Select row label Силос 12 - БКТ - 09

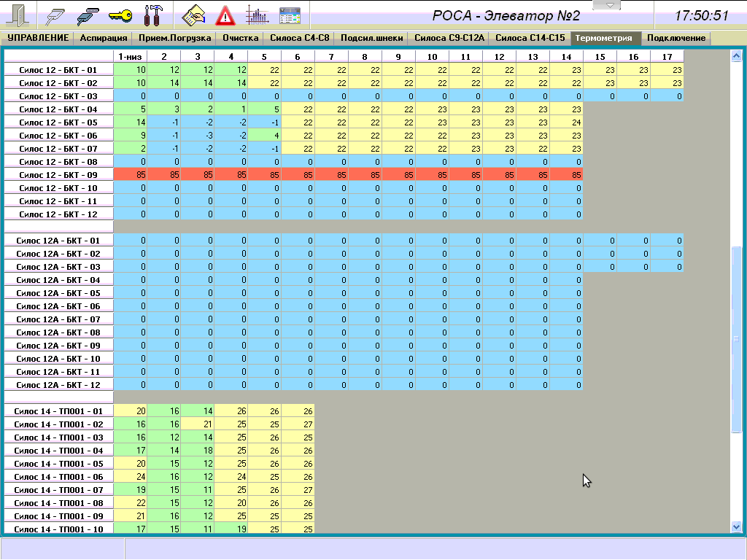pos(58,175)
